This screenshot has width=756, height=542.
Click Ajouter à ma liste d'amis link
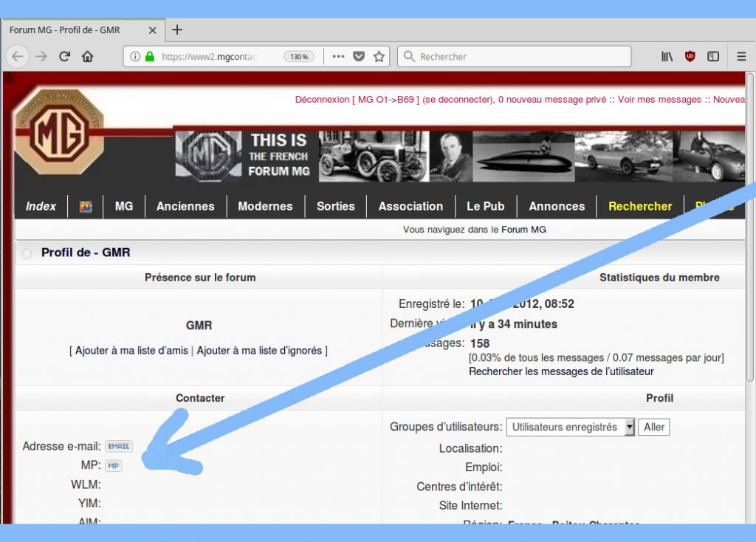(x=131, y=351)
